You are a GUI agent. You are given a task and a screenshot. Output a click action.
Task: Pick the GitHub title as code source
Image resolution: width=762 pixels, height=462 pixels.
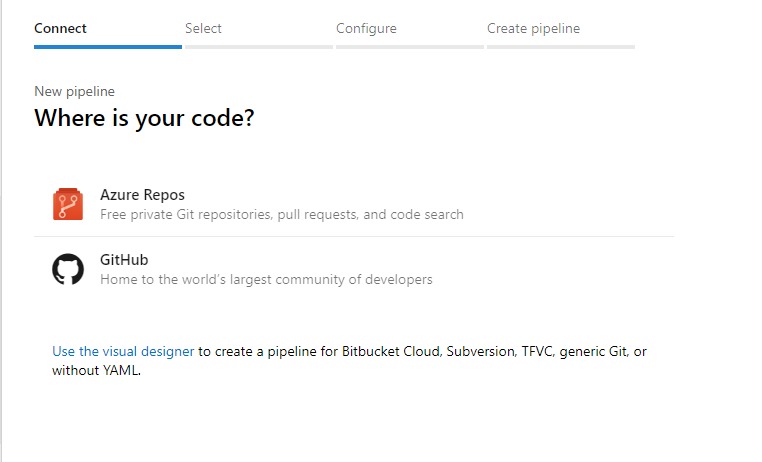[124, 260]
